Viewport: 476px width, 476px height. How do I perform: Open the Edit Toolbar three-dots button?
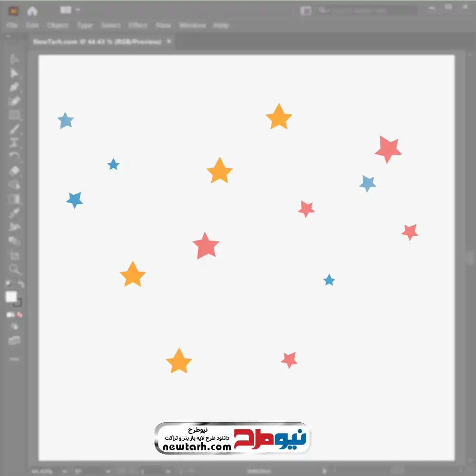pyautogui.click(x=14, y=359)
